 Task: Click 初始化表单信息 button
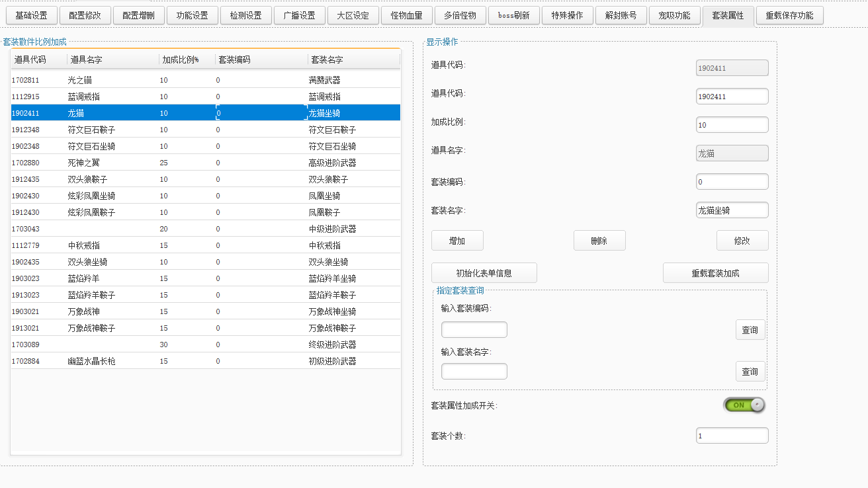(484, 273)
